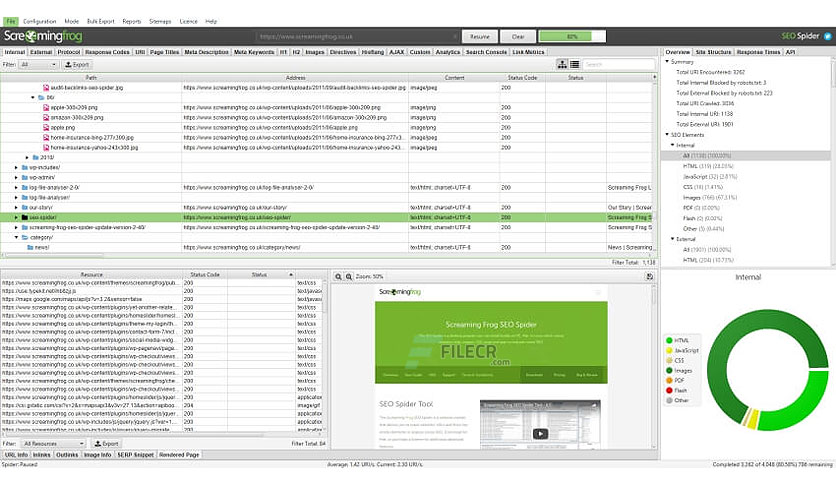Open the top Filter dropdown set to All

click(38, 64)
